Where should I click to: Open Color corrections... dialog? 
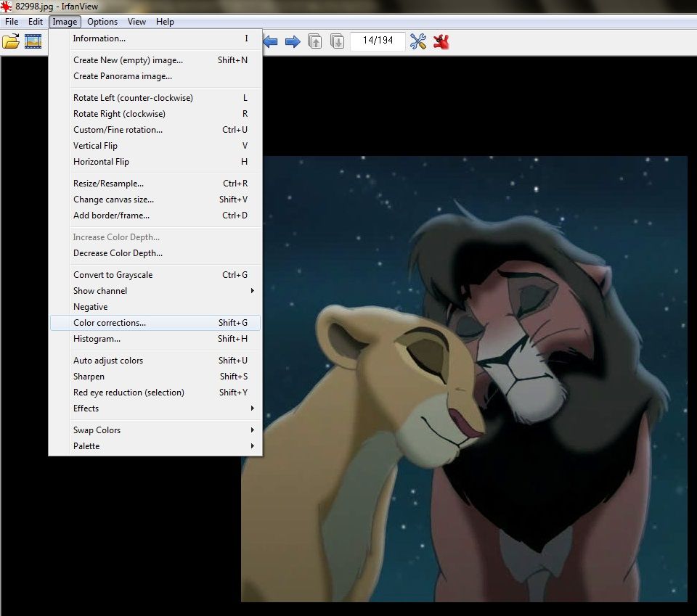click(155, 323)
